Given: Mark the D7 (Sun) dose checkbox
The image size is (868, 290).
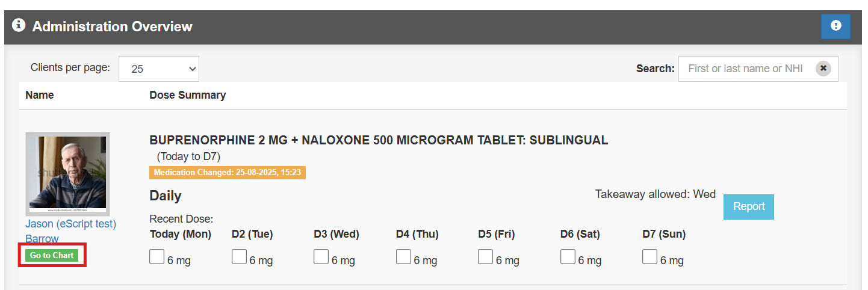Looking at the screenshot, I should coord(649,258).
